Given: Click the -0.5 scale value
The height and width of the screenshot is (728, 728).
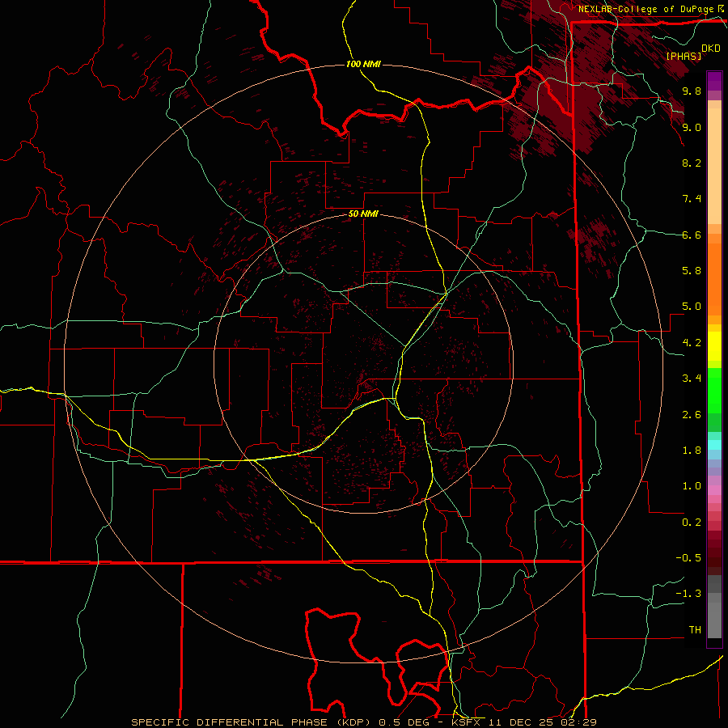Looking at the screenshot, I should [x=688, y=558].
